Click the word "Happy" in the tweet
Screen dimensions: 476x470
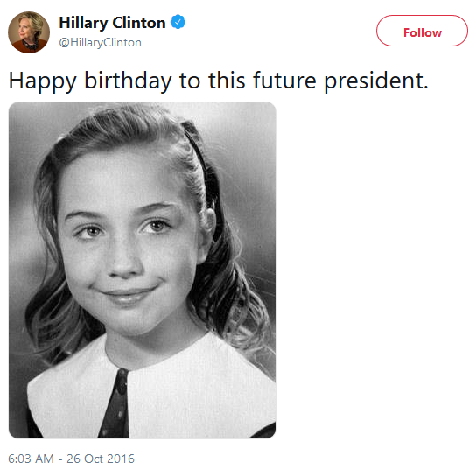coord(43,81)
